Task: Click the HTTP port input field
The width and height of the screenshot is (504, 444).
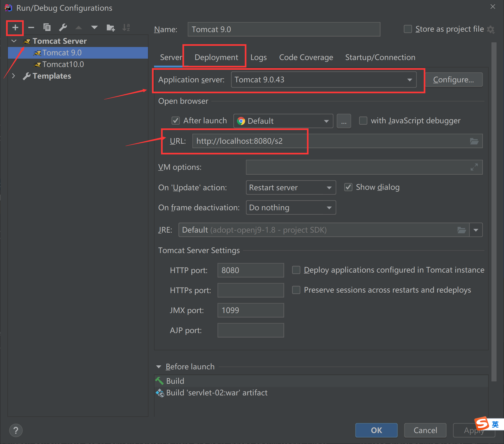Action: click(x=251, y=270)
